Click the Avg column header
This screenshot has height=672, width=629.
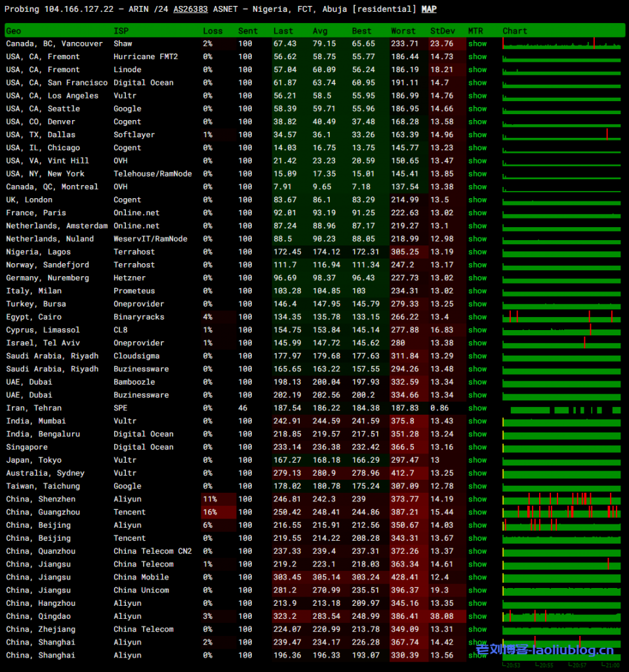320,31
